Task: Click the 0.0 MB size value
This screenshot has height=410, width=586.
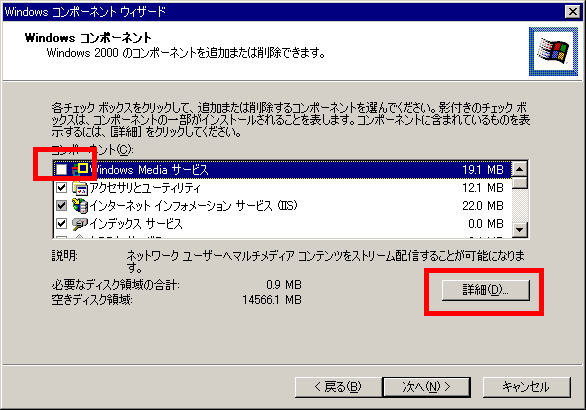Action: click(x=486, y=224)
